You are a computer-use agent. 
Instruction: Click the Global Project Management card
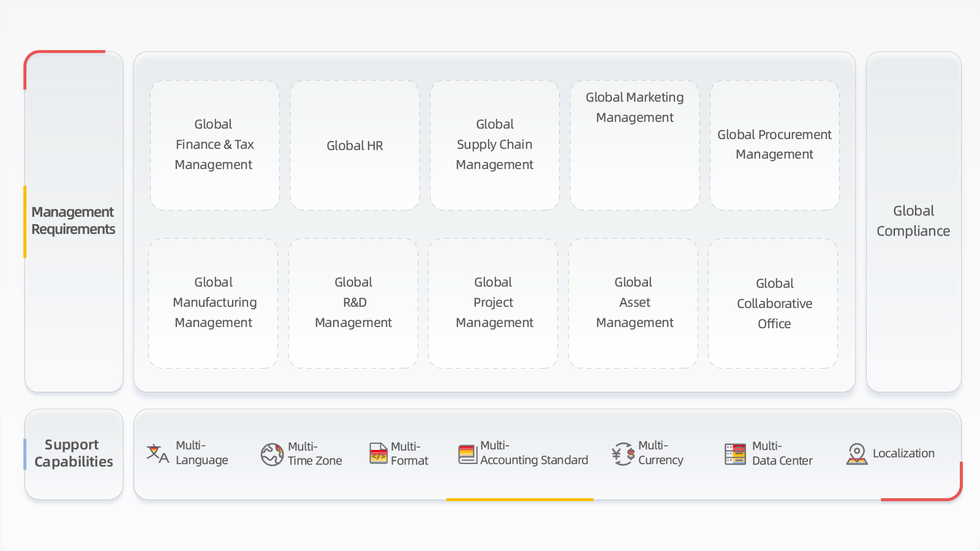493,303
